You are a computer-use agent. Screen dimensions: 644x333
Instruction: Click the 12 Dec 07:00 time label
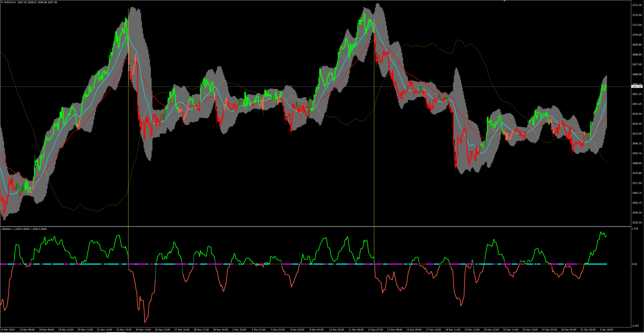[x=375, y=329]
